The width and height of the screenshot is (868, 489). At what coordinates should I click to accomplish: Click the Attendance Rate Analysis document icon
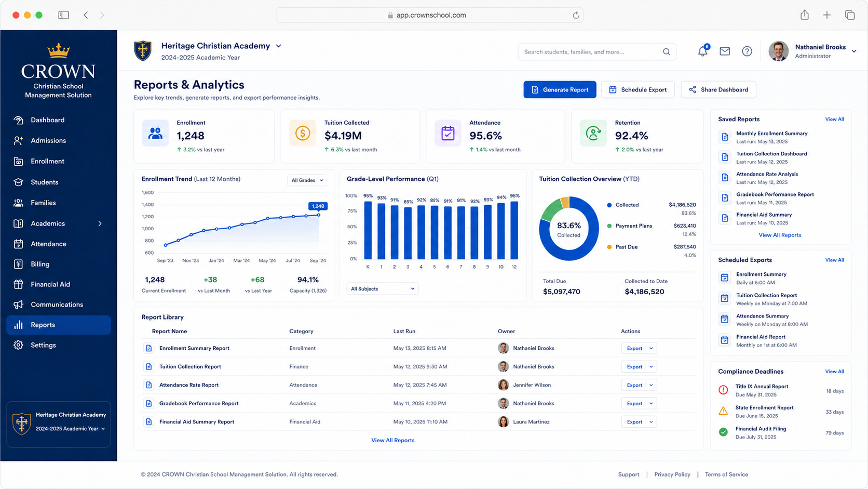[x=725, y=178]
